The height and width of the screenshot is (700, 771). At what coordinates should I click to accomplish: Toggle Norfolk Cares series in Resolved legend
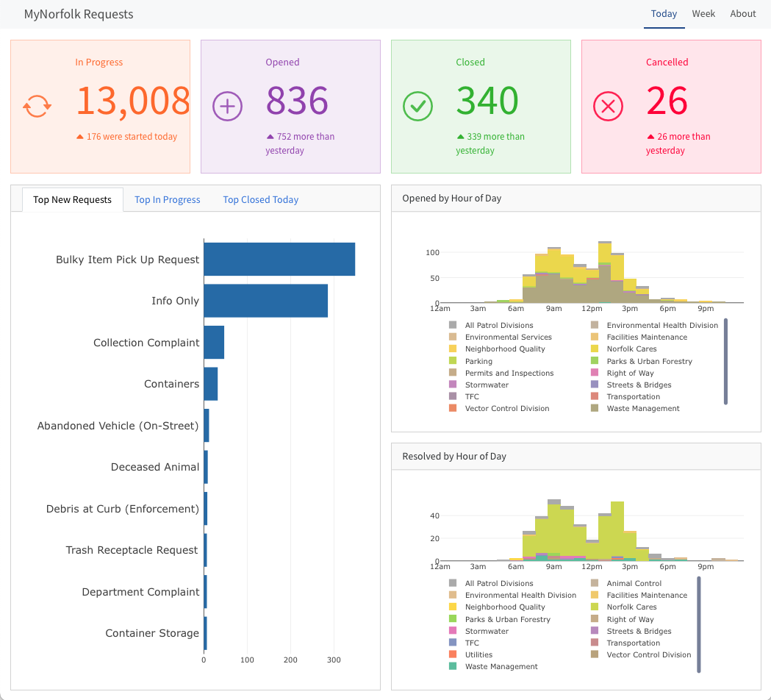click(x=631, y=607)
